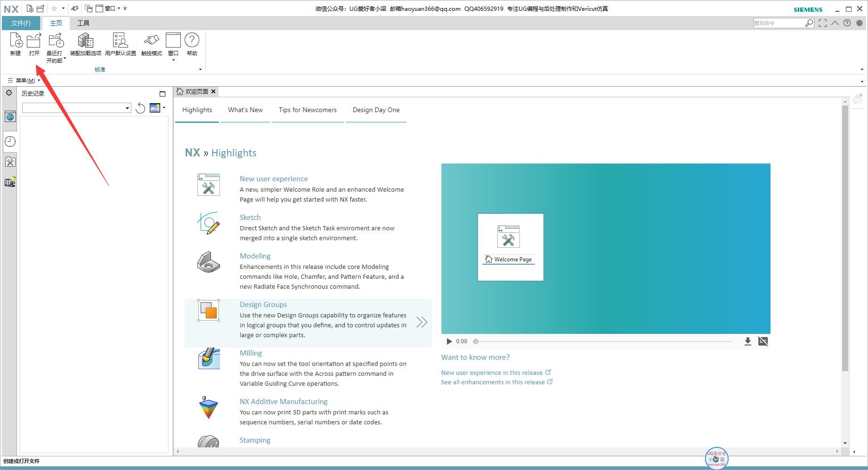The image size is (868, 470).
Task: Click the 帮助 help ribbon icon
Action: pyautogui.click(x=192, y=44)
